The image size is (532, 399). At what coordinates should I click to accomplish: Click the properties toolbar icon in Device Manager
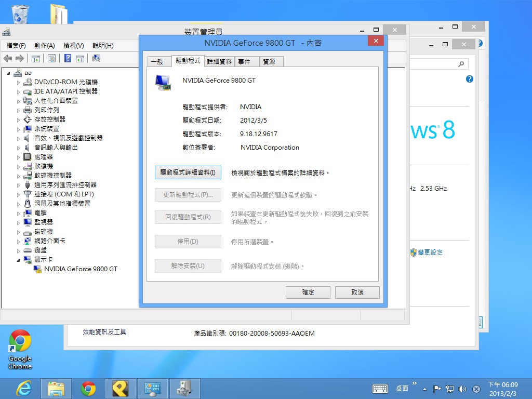coord(51,58)
